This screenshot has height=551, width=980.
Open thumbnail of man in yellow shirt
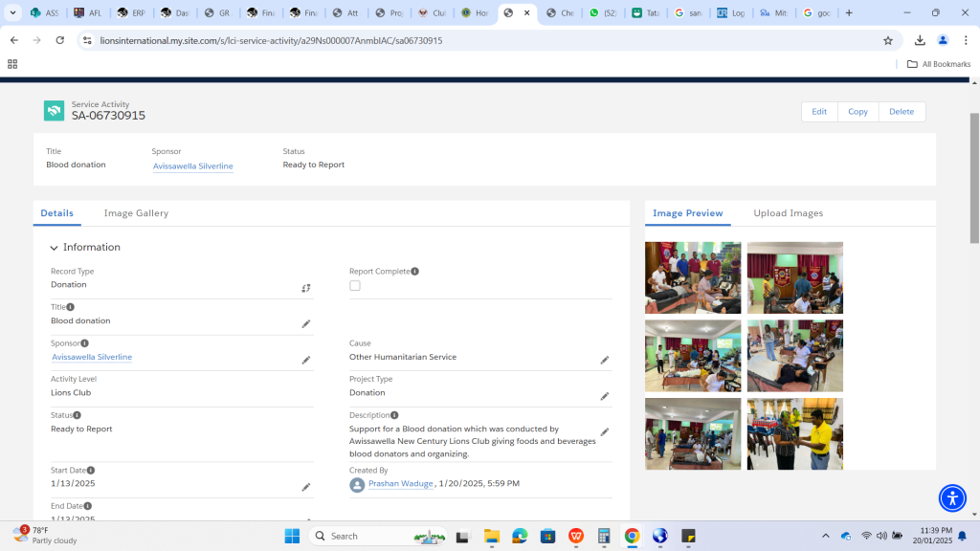pos(795,433)
